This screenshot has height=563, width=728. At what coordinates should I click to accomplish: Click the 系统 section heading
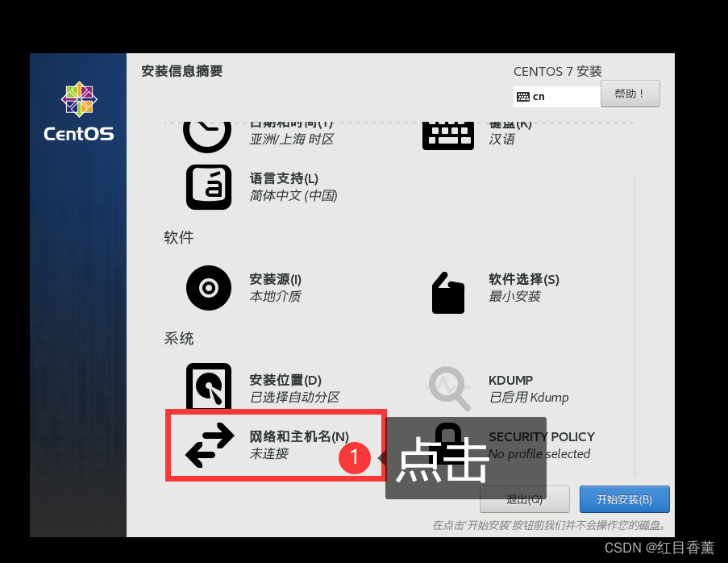pyautogui.click(x=179, y=338)
